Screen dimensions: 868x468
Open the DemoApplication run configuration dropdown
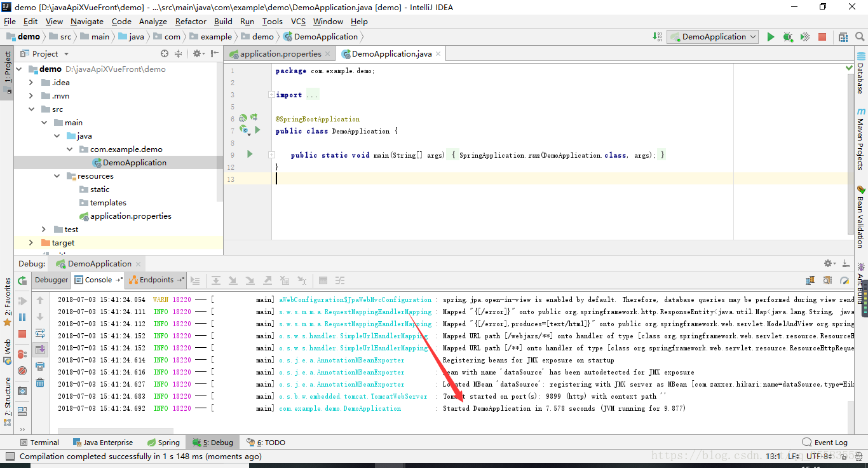[712, 37]
